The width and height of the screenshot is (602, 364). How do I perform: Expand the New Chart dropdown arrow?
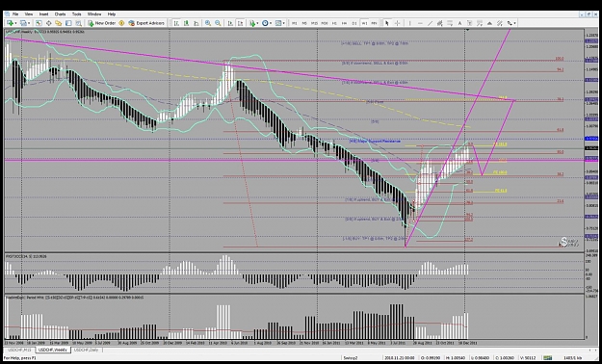pyautogui.click(x=15, y=23)
